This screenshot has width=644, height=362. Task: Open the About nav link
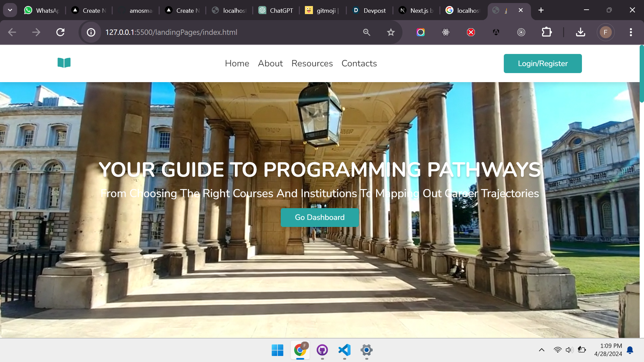270,63
